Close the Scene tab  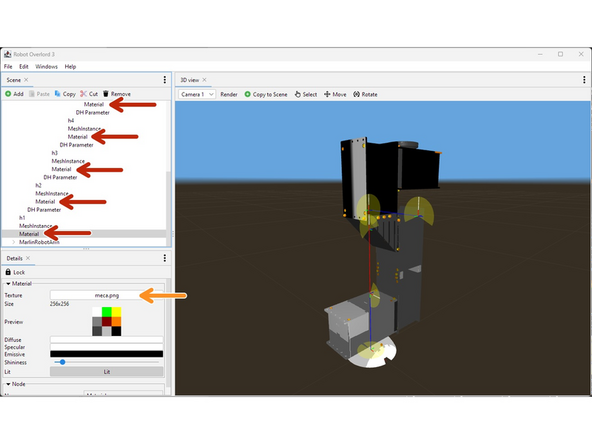(x=26, y=80)
